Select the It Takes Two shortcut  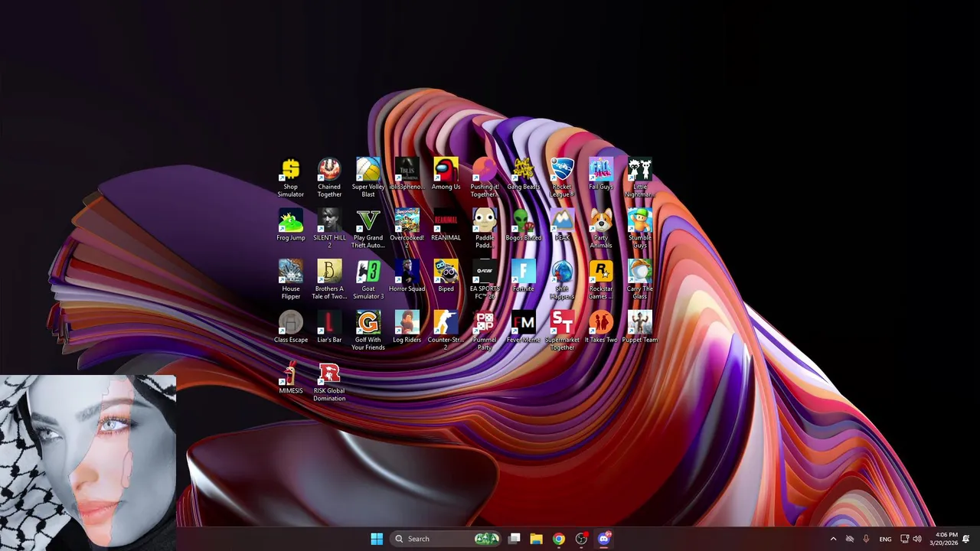click(601, 327)
